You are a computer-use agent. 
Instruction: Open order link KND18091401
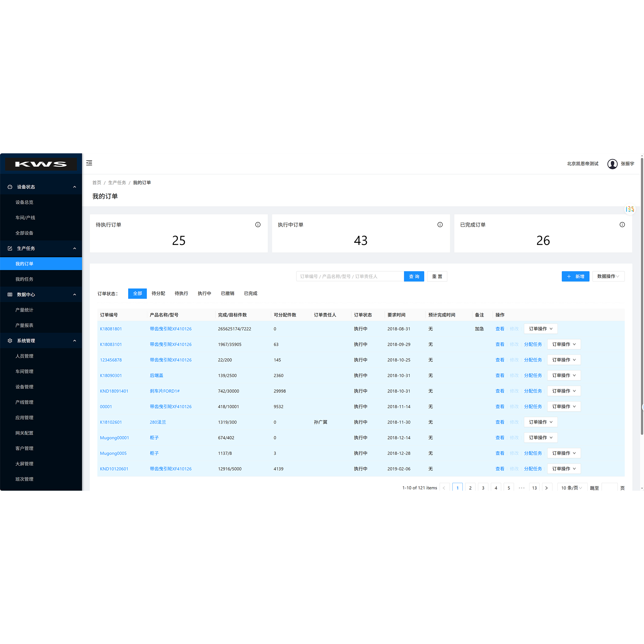pyautogui.click(x=114, y=391)
